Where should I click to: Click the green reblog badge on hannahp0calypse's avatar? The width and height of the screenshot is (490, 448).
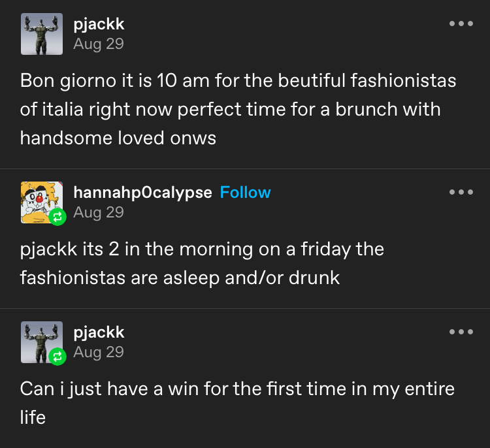coord(57,217)
